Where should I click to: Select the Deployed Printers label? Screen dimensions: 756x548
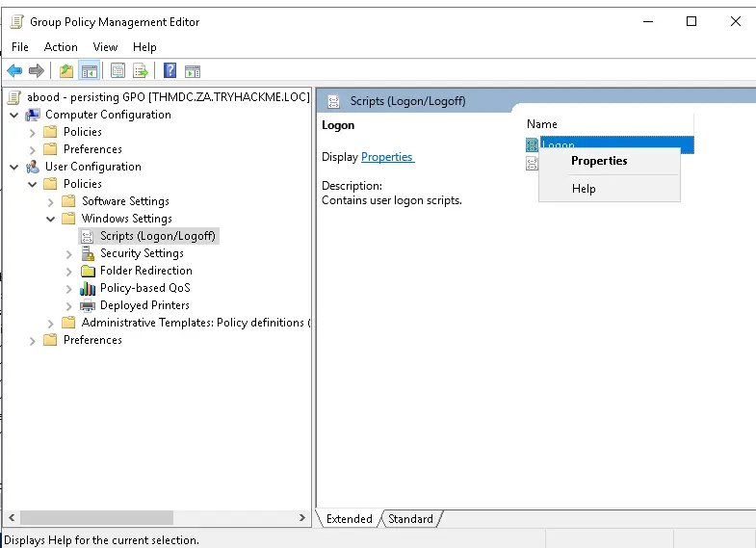coord(144,305)
